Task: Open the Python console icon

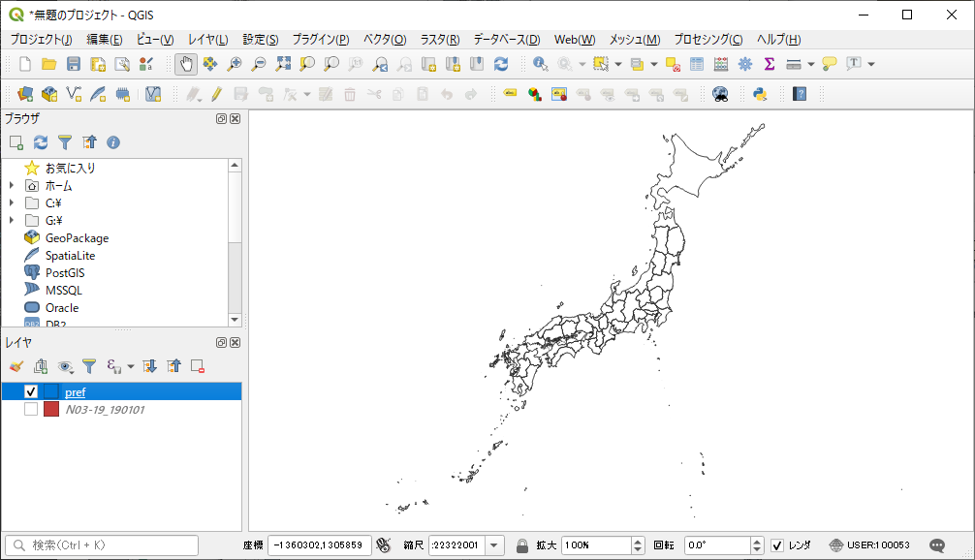Action: tap(761, 94)
